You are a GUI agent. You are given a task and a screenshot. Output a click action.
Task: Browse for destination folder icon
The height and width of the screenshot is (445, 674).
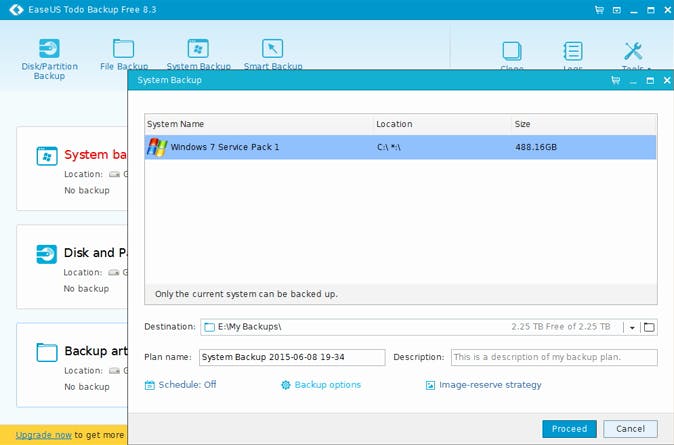[649, 327]
